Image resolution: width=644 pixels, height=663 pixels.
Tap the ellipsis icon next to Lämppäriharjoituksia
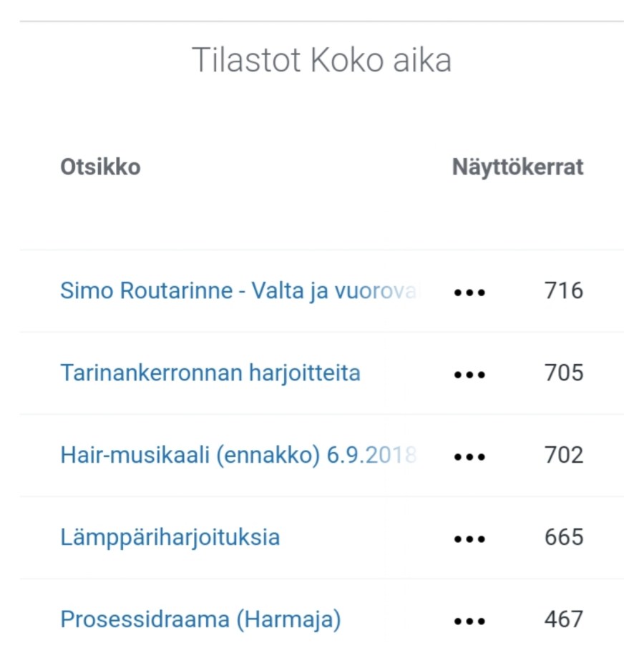coord(469,539)
